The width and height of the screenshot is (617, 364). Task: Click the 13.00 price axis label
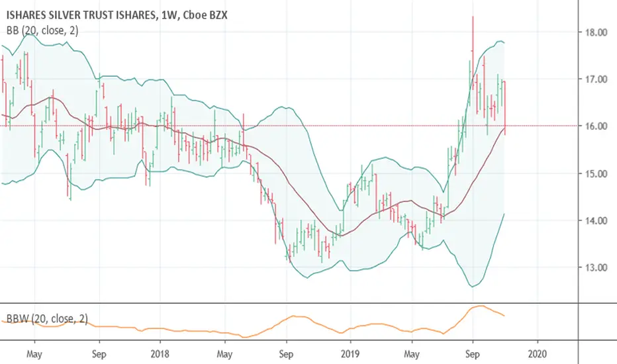[597, 267]
